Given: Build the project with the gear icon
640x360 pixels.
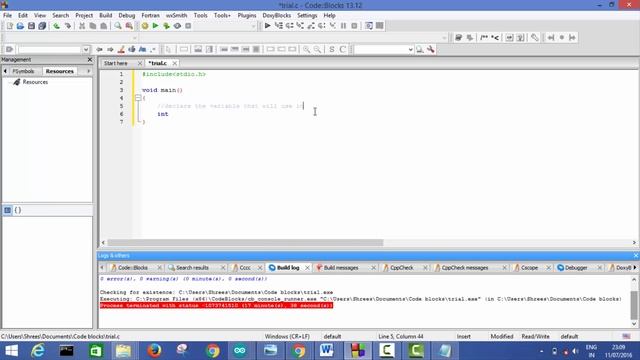Looking at the screenshot, I should (144, 26).
